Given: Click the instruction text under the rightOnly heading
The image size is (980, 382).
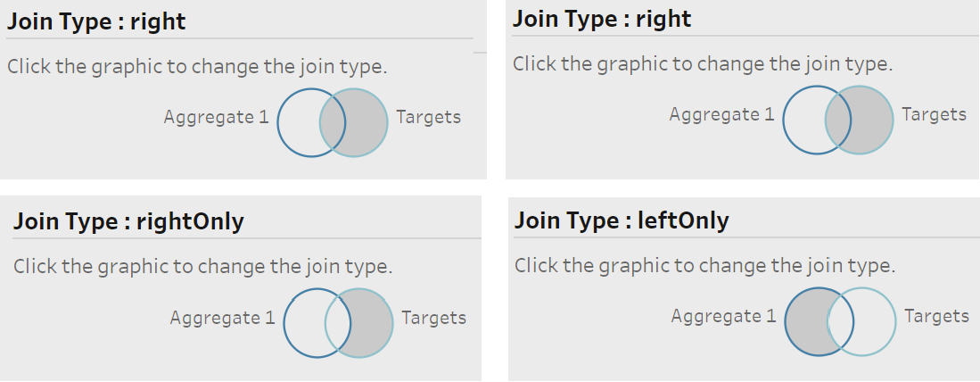Looking at the screenshot, I should (203, 267).
